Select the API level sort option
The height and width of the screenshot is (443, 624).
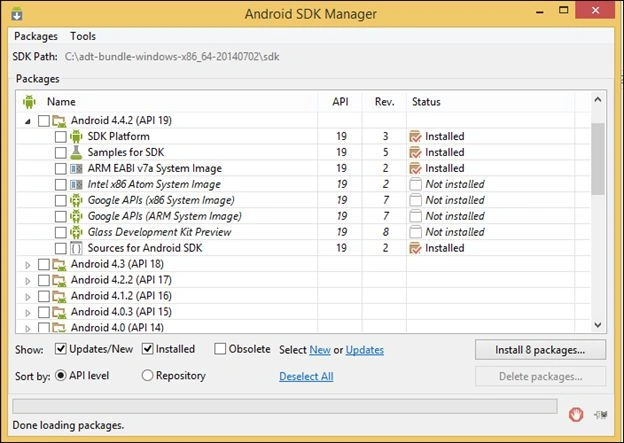point(60,375)
